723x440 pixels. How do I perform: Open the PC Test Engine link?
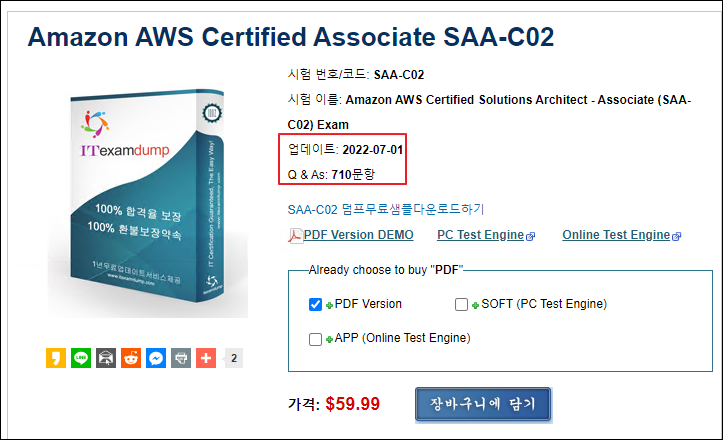(480, 235)
